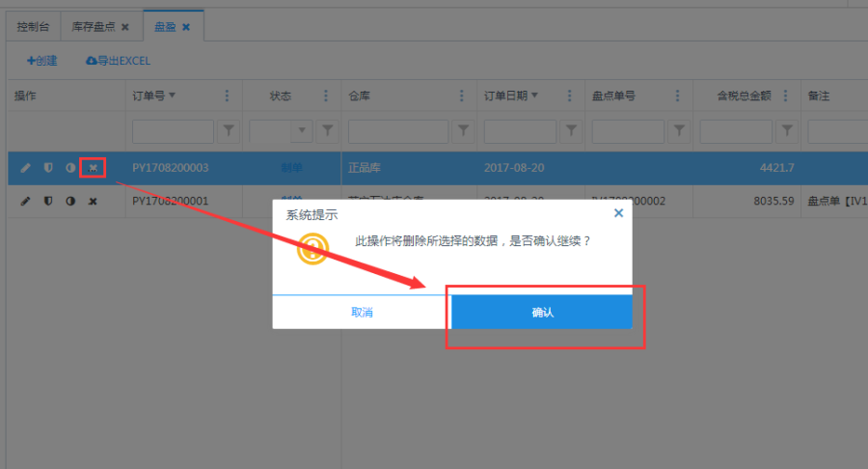Click the filter icon for 仓库 column
The width and height of the screenshot is (868, 469).
[464, 130]
